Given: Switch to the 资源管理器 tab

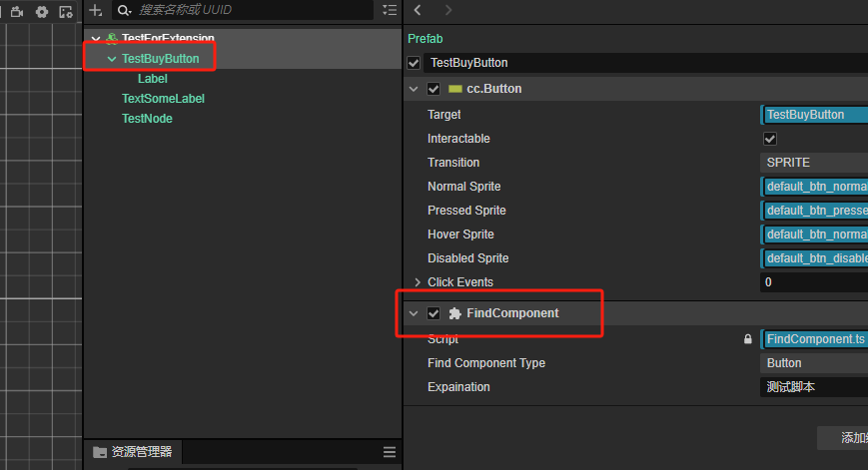Looking at the screenshot, I should pyautogui.click(x=134, y=452).
